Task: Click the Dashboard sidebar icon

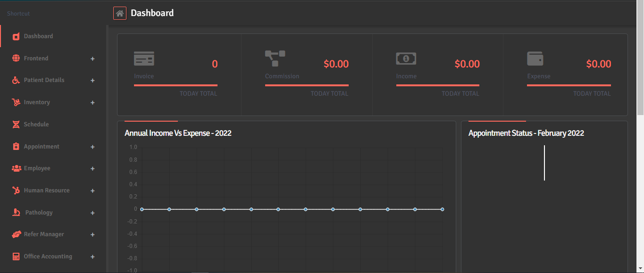Action: pyautogui.click(x=16, y=36)
